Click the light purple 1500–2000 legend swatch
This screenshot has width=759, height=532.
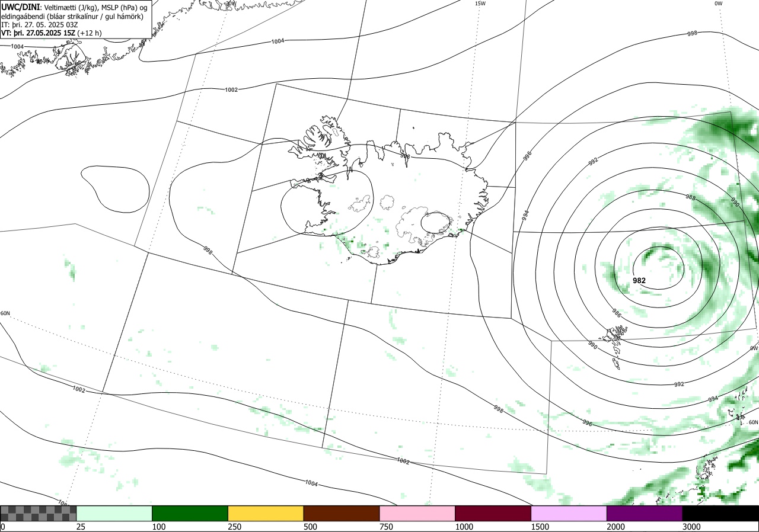569,513
